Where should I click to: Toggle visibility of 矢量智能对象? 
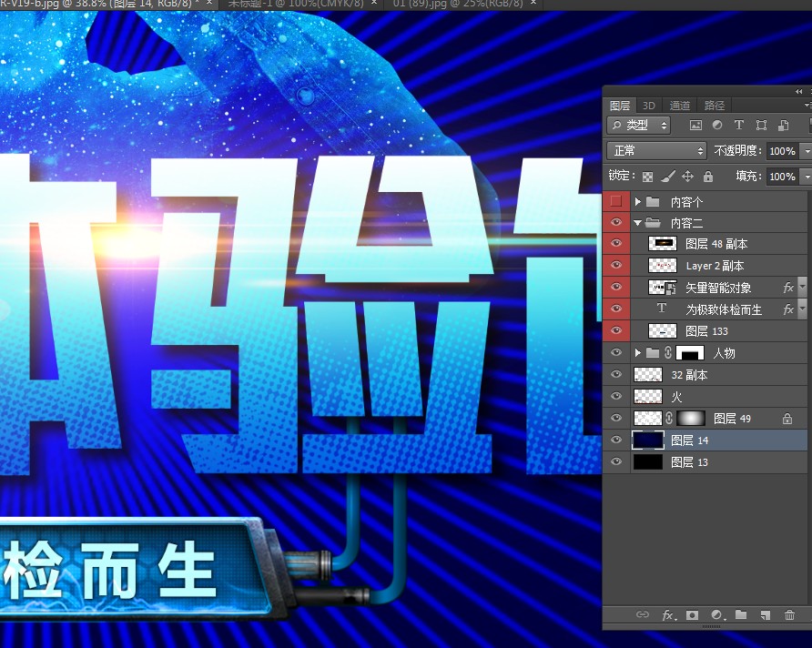(615, 287)
